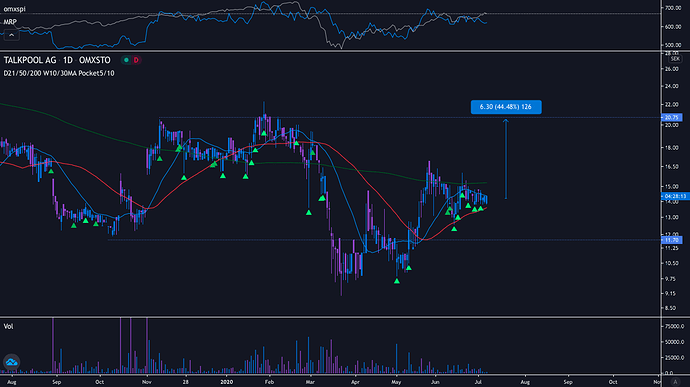Select the blue measurement arrow tip at 20.75

pyautogui.click(x=506, y=120)
